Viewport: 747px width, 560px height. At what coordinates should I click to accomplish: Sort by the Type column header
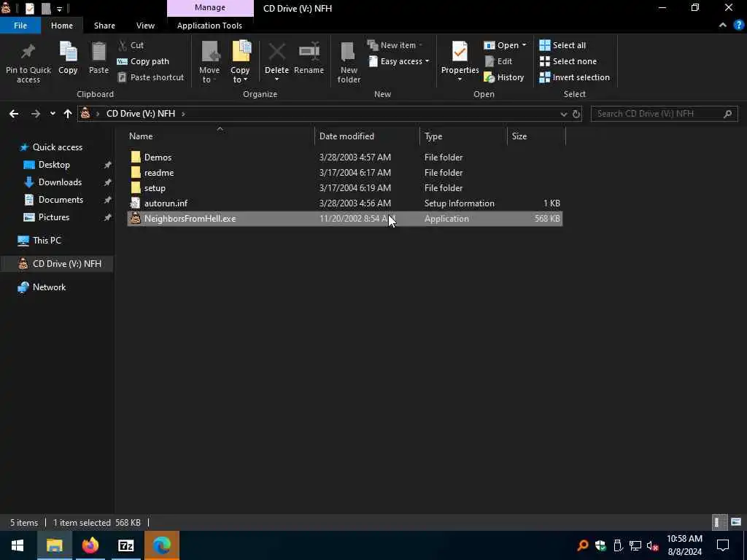[x=463, y=136]
